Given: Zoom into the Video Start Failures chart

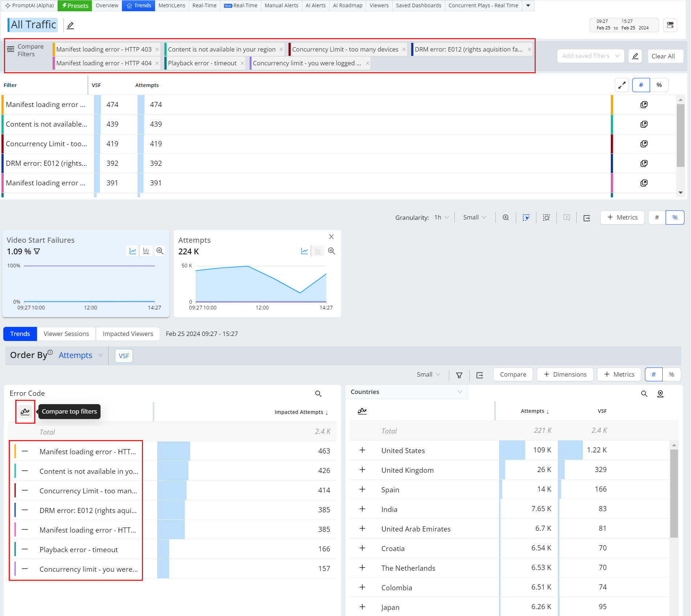Looking at the screenshot, I should pos(160,251).
